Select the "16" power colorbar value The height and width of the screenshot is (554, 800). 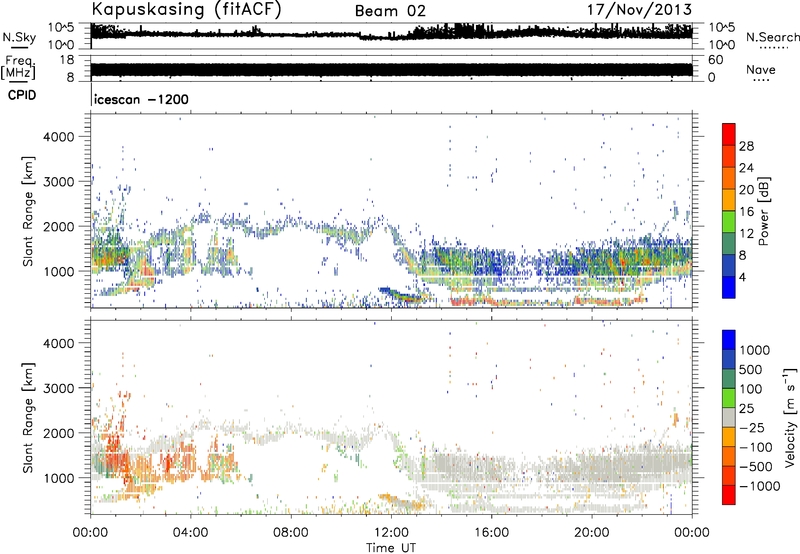[x=746, y=212]
